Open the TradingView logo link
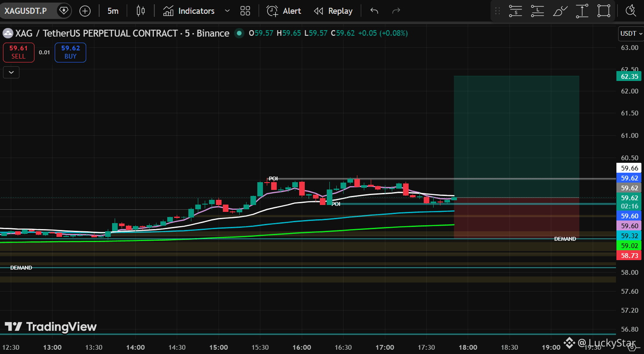 [x=51, y=327]
